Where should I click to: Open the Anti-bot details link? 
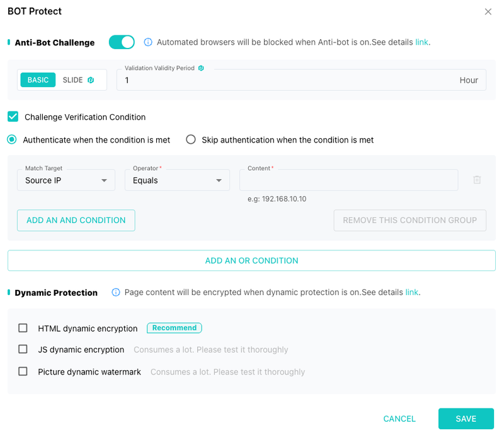pos(421,42)
